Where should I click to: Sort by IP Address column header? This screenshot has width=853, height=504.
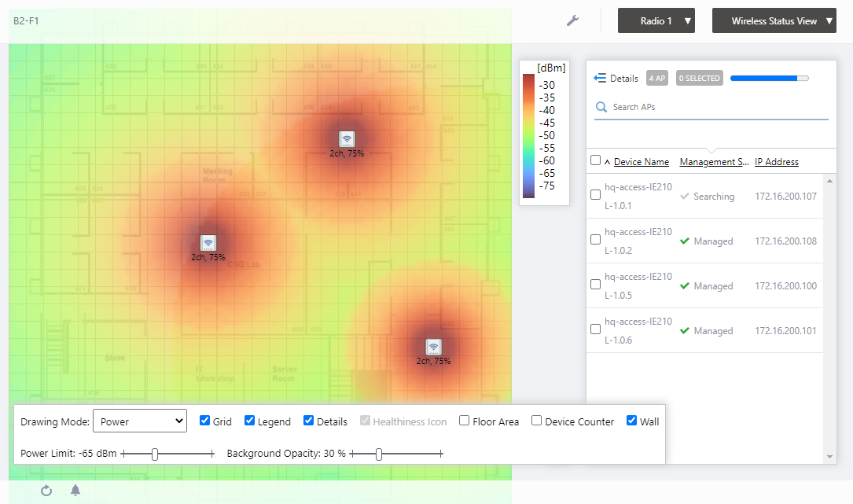pyautogui.click(x=776, y=162)
